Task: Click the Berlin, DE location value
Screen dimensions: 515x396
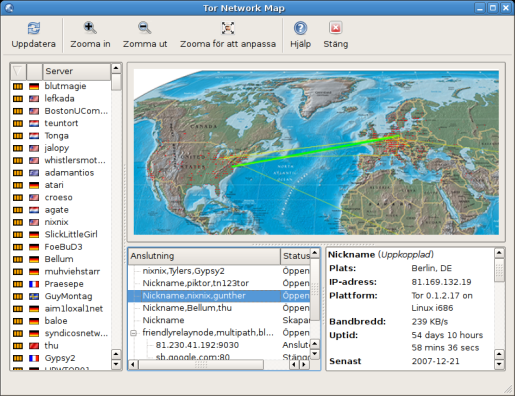Action: pos(432,268)
